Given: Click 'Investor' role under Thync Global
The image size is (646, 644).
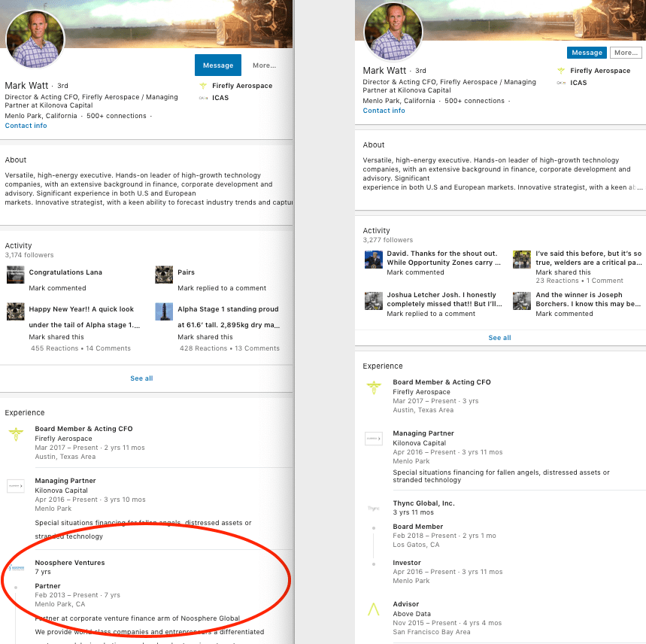Looking at the screenshot, I should point(407,563).
